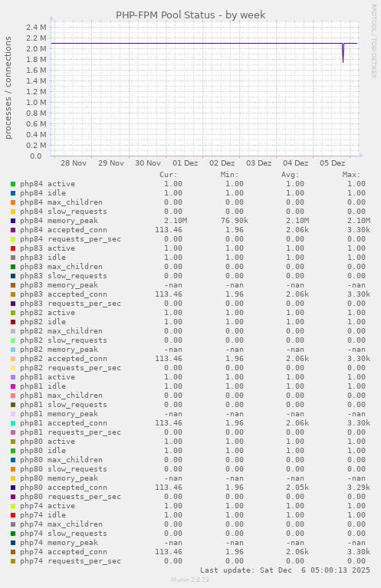The image size is (381, 588).
Task: Select php82 idle legend label
Action: [x=43, y=322]
